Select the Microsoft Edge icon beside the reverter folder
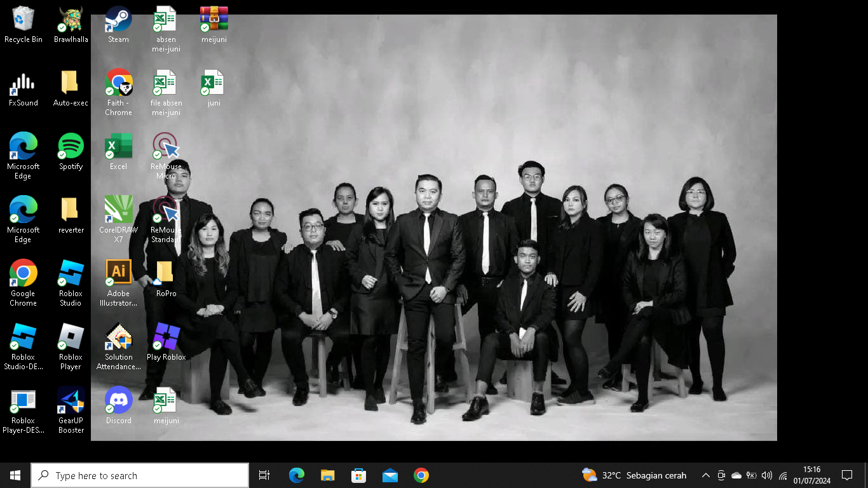This screenshot has width=868, height=488. pos(23,220)
